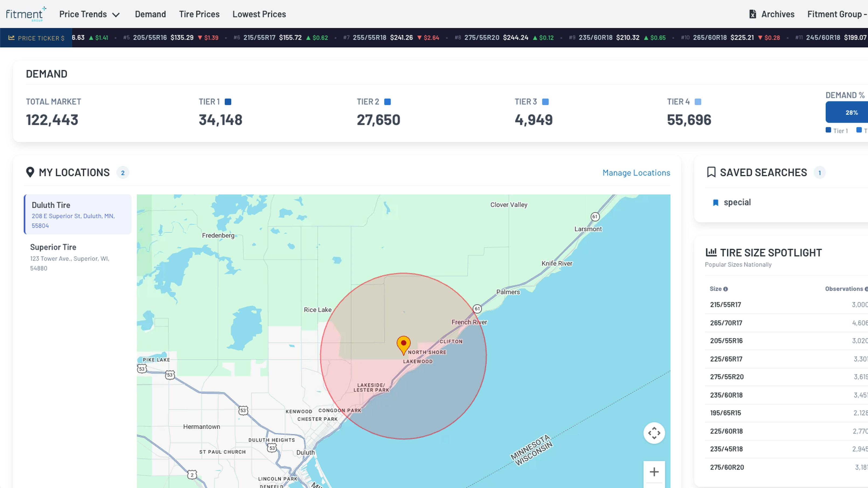Click the Size column info icon
The height and width of the screenshot is (488, 868).
tap(725, 289)
